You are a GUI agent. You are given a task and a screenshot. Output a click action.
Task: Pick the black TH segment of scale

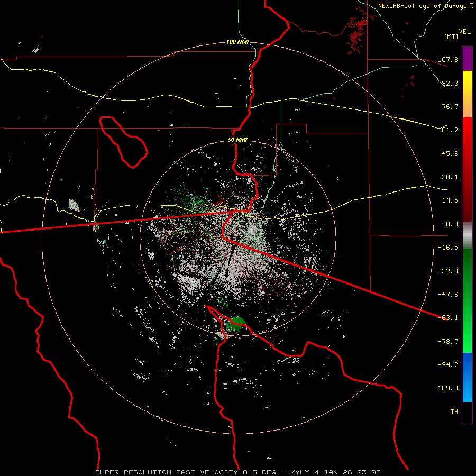(x=467, y=412)
